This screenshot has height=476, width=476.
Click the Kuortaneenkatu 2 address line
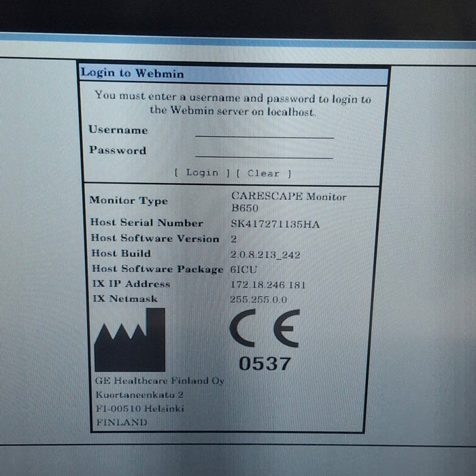click(x=139, y=394)
